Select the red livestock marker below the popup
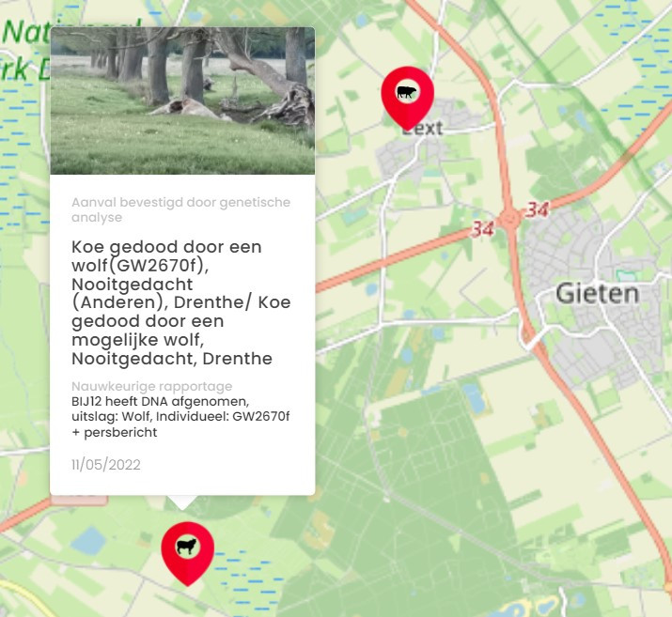 click(187, 553)
